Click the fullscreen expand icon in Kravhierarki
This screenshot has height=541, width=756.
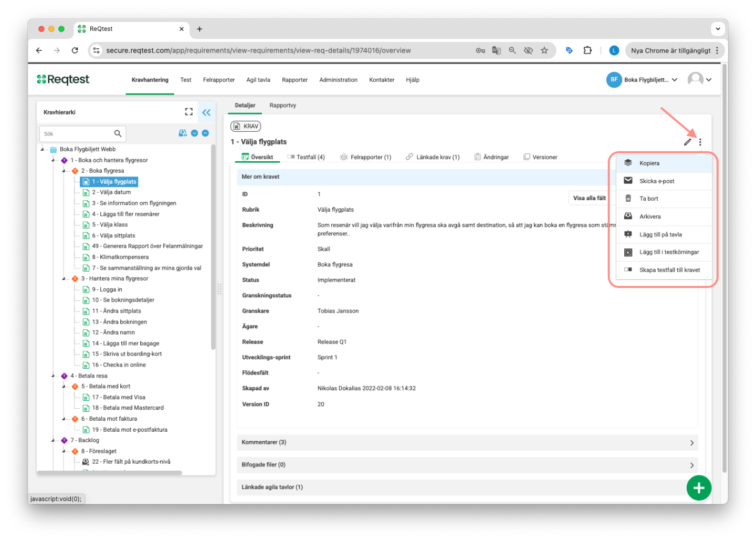[x=188, y=112]
